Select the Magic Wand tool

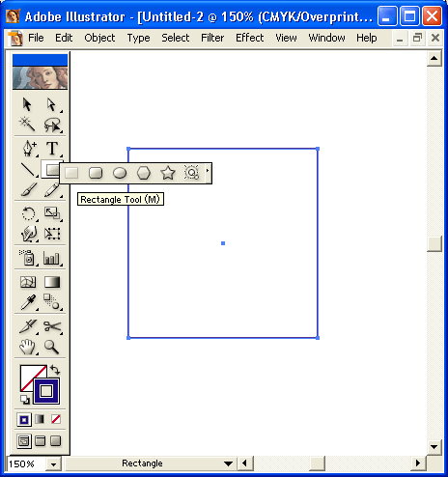coord(27,125)
